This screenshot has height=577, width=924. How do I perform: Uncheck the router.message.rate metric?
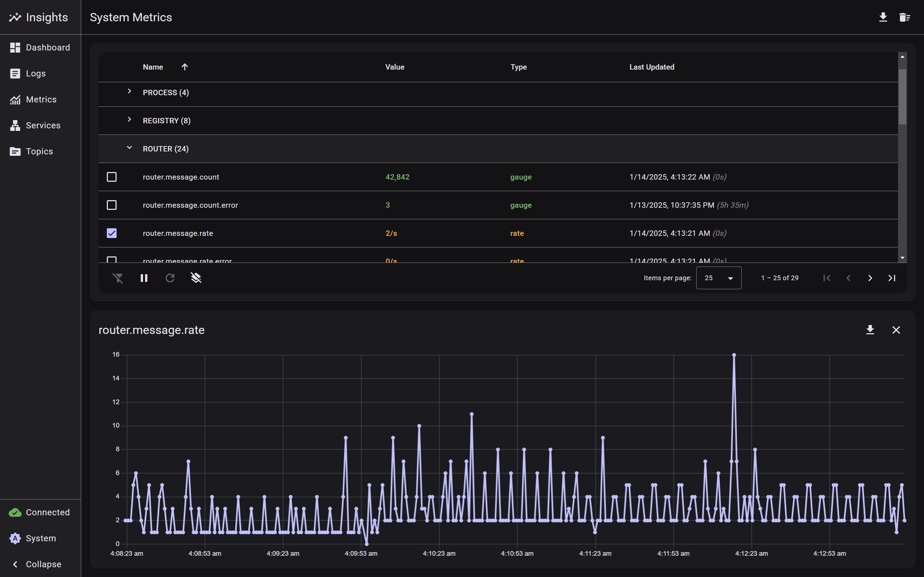point(111,233)
